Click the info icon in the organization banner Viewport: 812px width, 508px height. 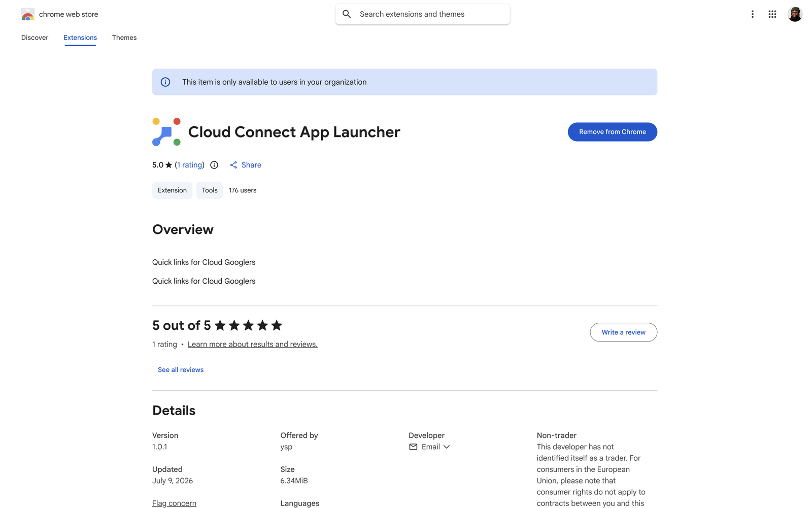(x=165, y=82)
